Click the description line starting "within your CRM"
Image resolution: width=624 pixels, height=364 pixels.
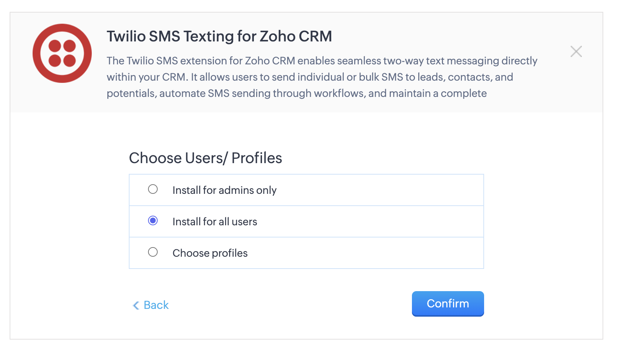(x=310, y=77)
